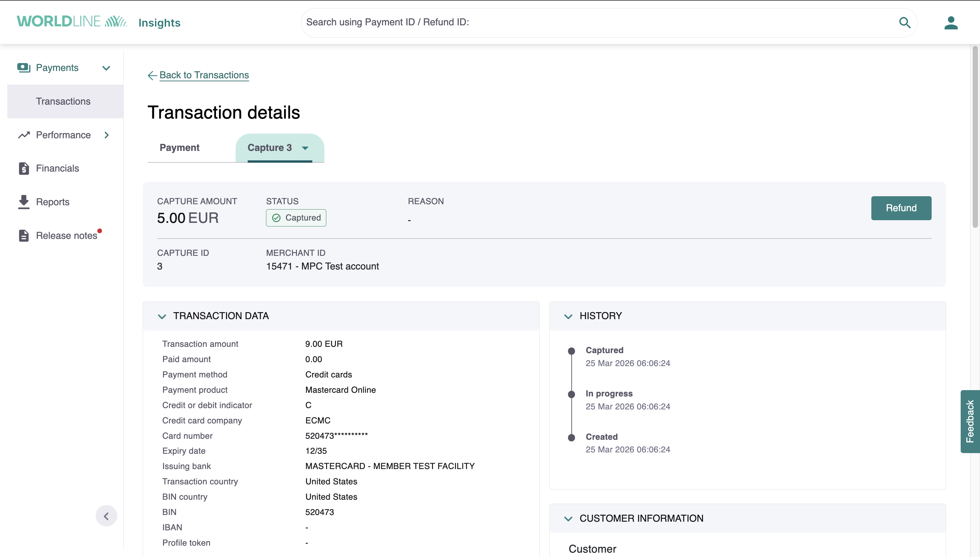This screenshot has width=980, height=557.
Task: Click the Captured history timeline marker
Action: 571,351
